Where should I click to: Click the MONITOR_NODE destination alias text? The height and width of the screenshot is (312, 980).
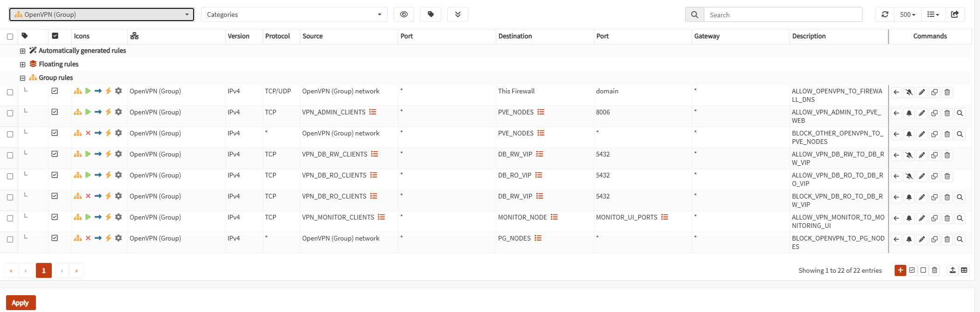(522, 217)
